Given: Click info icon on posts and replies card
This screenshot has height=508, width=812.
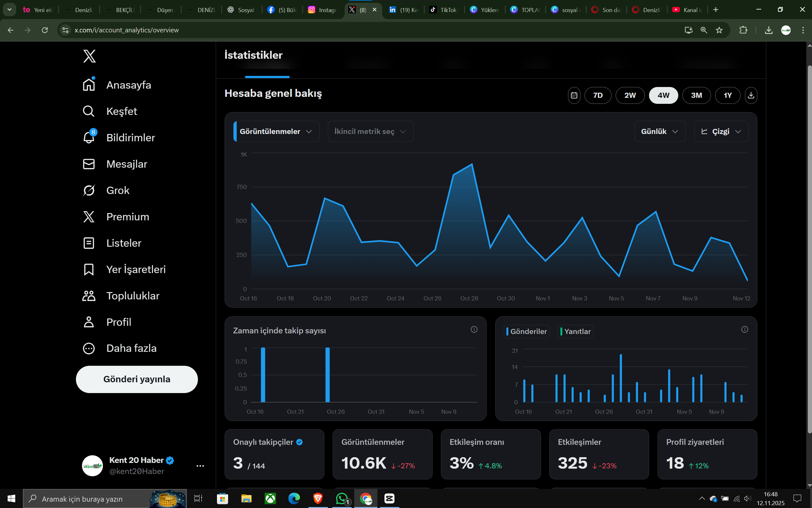Looking at the screenshot, I should pyautogui.click(x=744, y=329).
